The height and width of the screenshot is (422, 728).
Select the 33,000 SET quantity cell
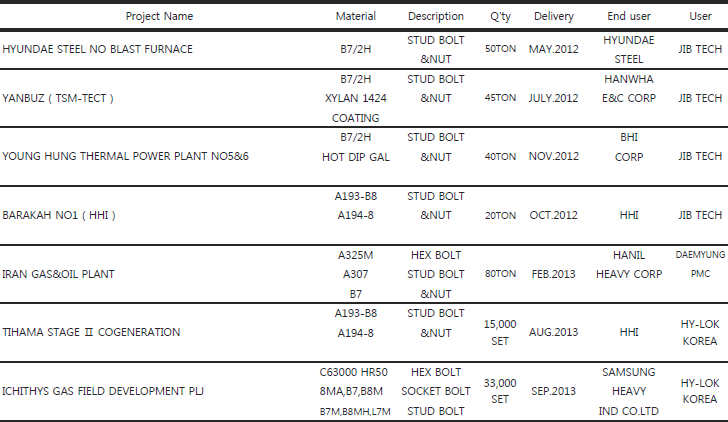tap(500, 391)
